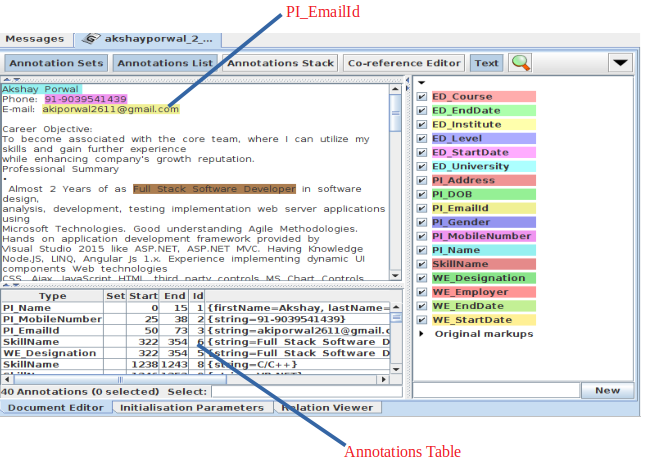Uncheck the ED_Course annotation checkbox

[x=423, y=97]
